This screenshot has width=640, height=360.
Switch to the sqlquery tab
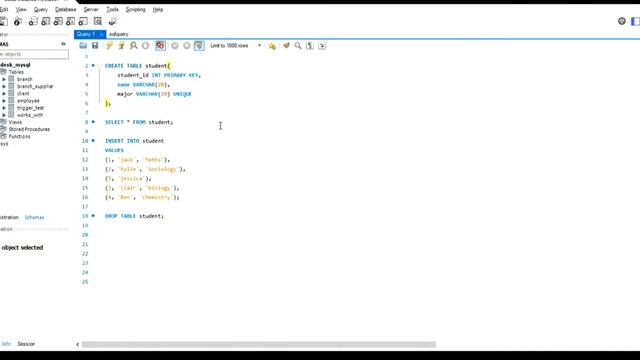[119, 34]
